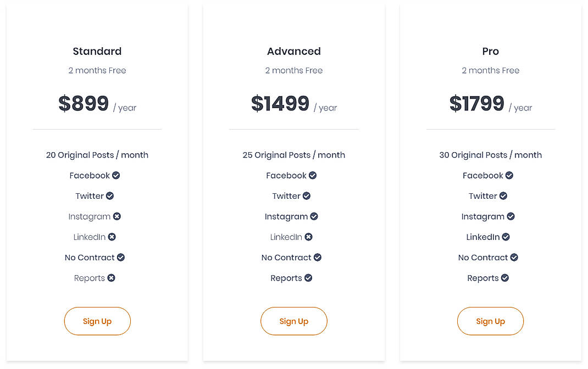Viewport: 588px width, 369px height.
Task: Click the Reports checkmark icon in Advanced plan
Action: click(309, 278)
